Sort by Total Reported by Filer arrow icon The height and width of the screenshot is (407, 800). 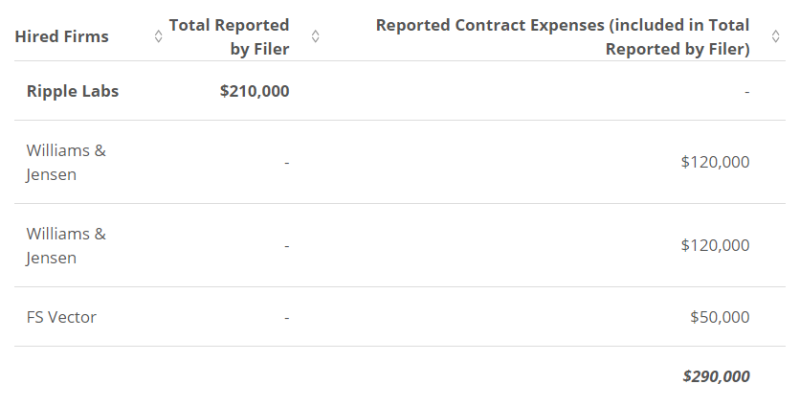pyautogui.click(x=315, y=36)
